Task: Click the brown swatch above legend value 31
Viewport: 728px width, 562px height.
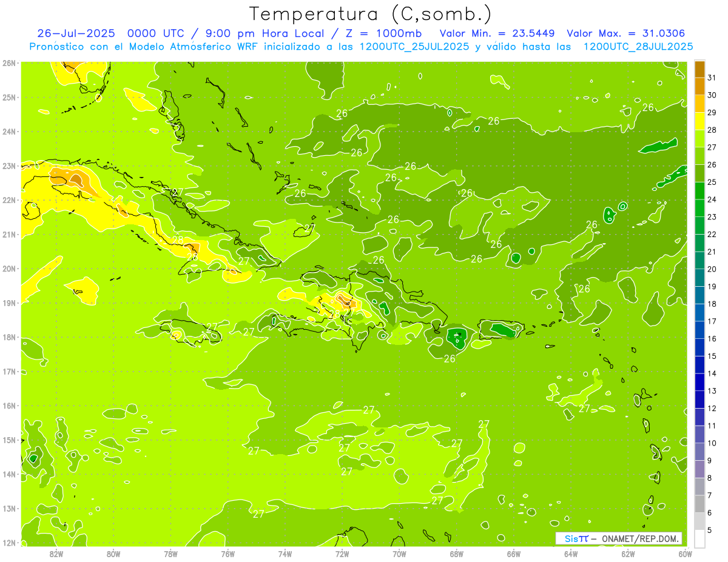Action: pos(699,69)
